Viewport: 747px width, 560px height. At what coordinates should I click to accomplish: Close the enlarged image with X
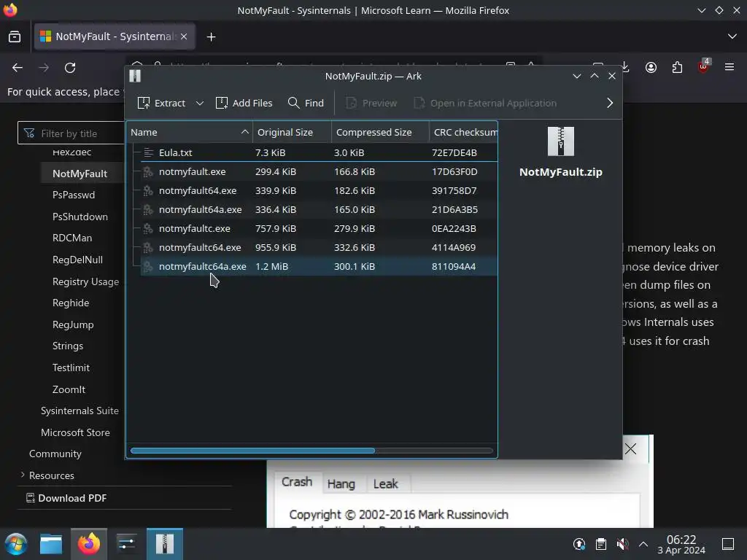631,448
